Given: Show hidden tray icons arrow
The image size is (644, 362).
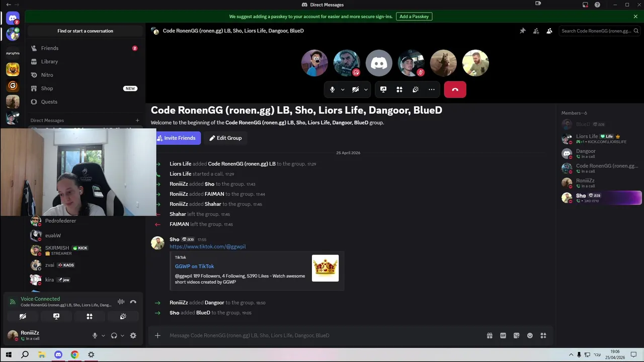Looking at the screenshot, I should point(571,354).
